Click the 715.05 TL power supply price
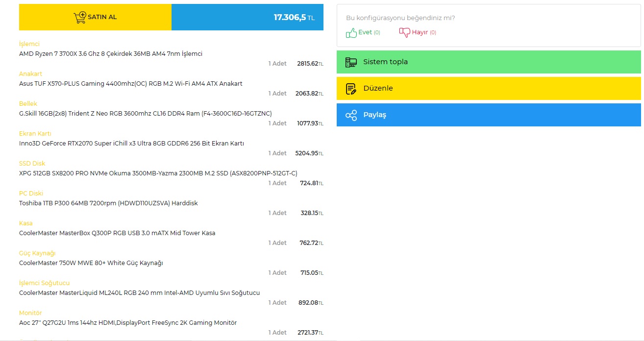The image size is (644, 341). click(x=312, y=273)
